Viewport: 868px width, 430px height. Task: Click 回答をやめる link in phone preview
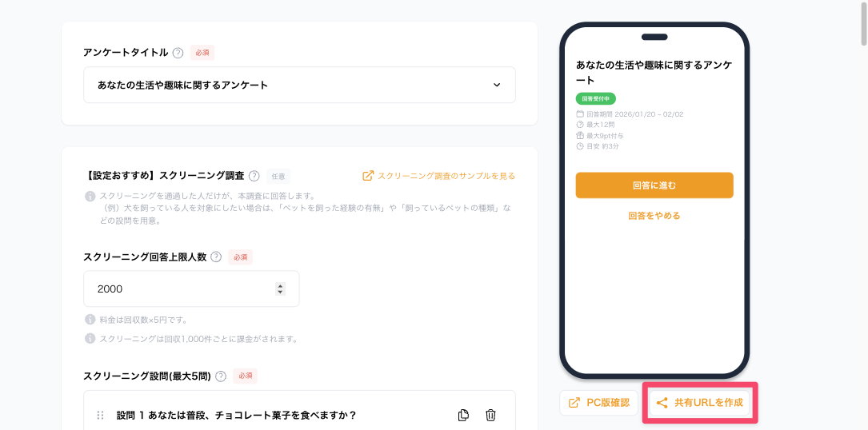[x=654, y=216]
